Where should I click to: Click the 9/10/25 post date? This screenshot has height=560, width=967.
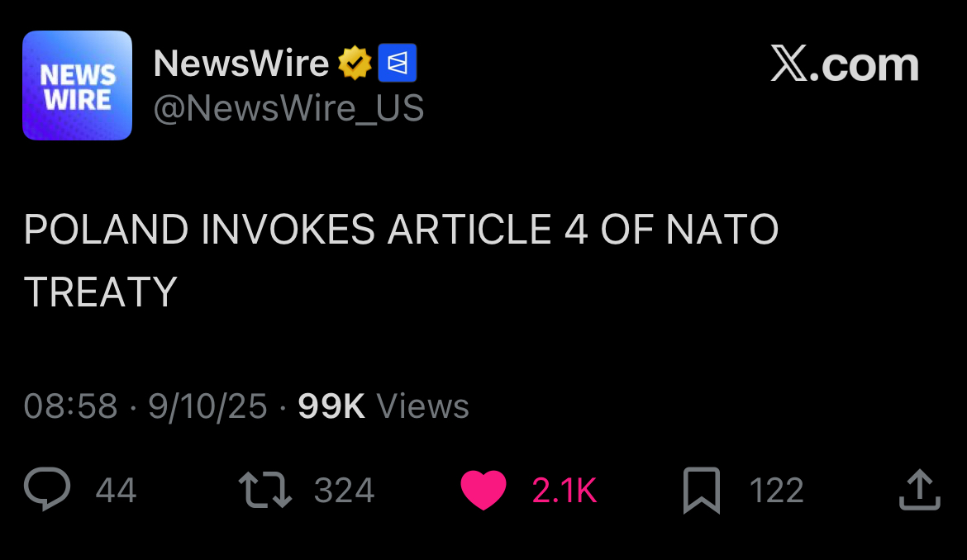click(x=207, y=406)
